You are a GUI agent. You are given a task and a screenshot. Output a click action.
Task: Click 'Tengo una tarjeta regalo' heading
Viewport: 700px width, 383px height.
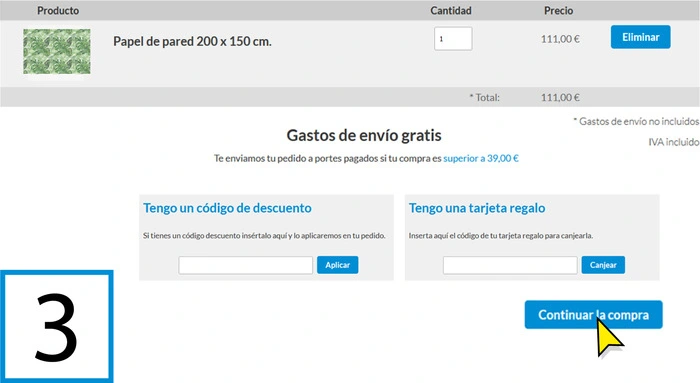[477, 208]
